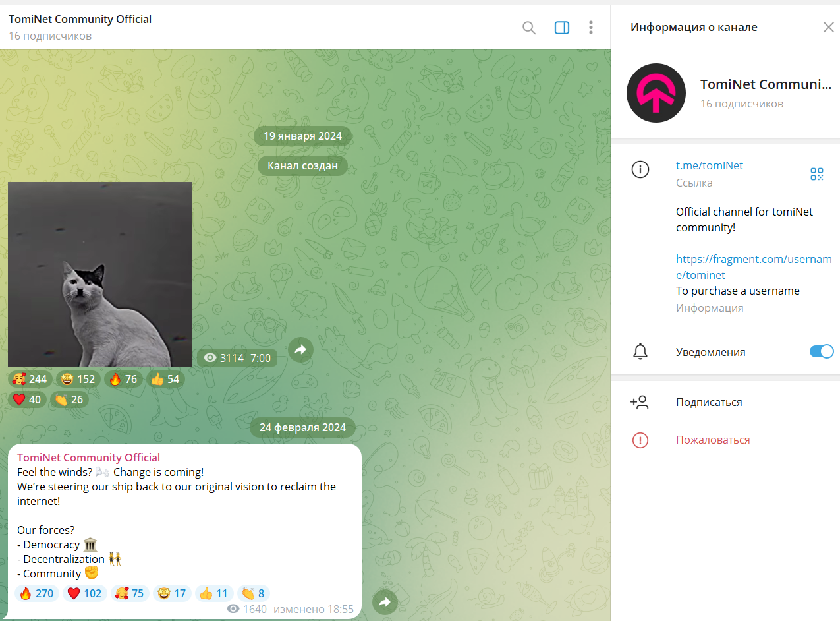Click the star-eyes reaction with 17
The image size is (840, 621).
click(x=172, y=593)
